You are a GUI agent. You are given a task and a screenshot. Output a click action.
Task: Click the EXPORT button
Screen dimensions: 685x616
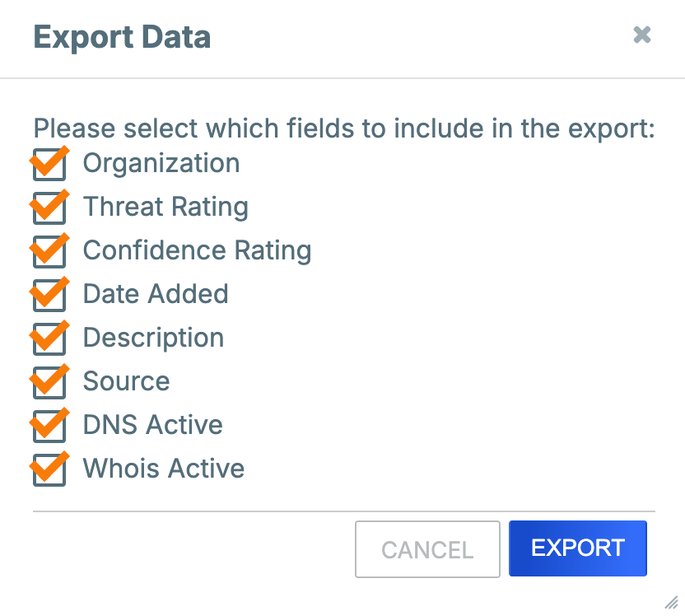[577, 548]
